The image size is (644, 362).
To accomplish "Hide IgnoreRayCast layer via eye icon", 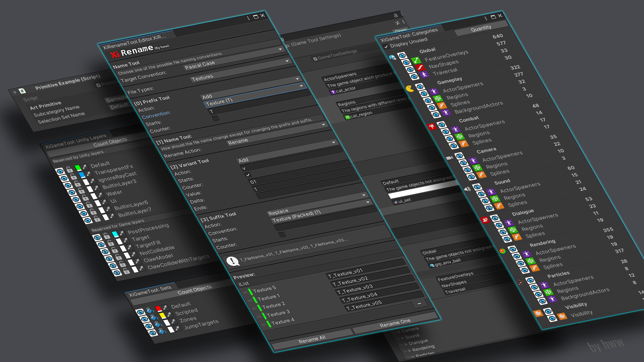I will (68, 185).
